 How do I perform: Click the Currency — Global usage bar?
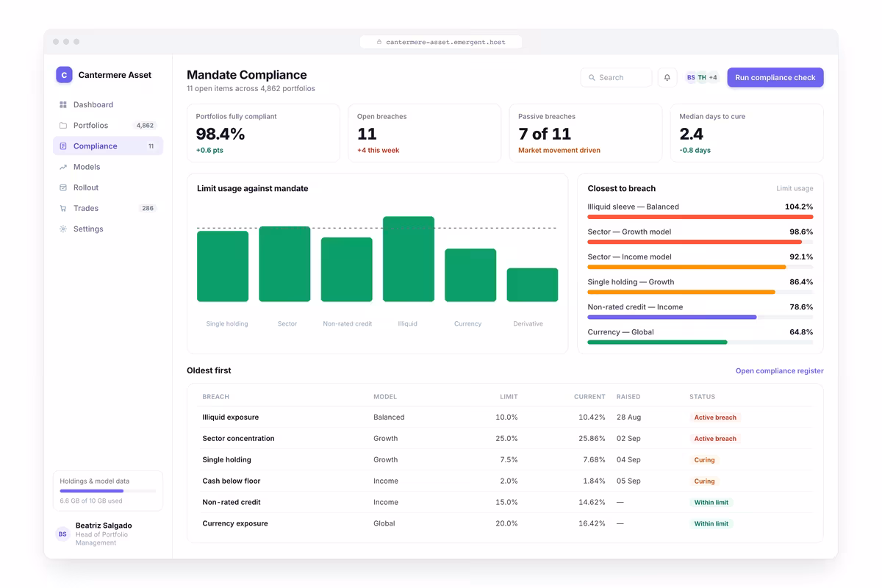[700, 342]
